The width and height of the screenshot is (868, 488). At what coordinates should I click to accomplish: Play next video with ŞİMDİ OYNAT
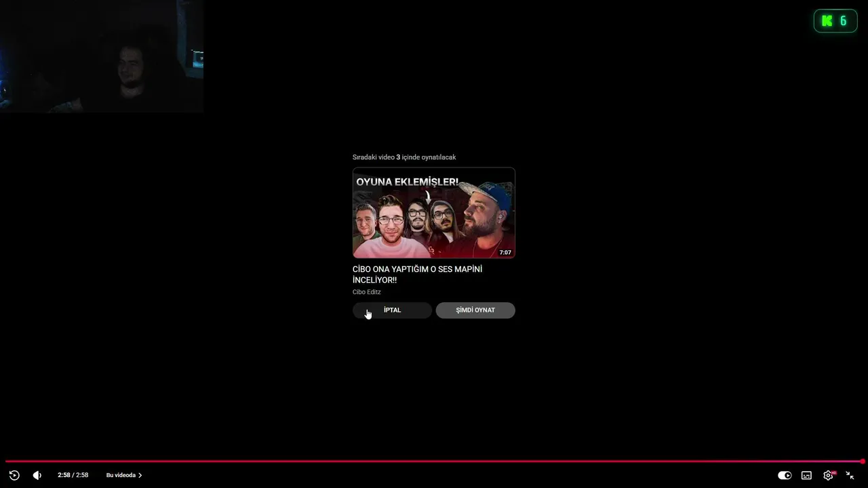tap(475, 310)
